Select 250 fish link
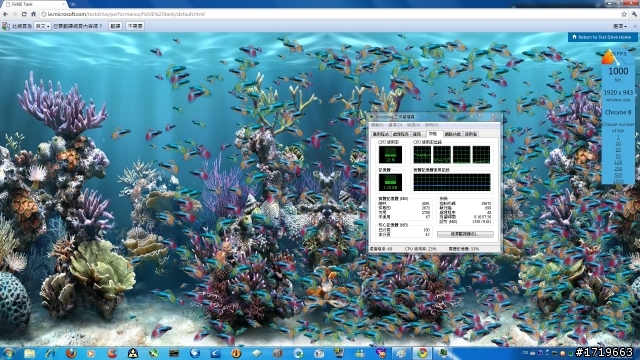Image resolution: width=640 pixels, height=360 pixels. click(x=618, y=169)
